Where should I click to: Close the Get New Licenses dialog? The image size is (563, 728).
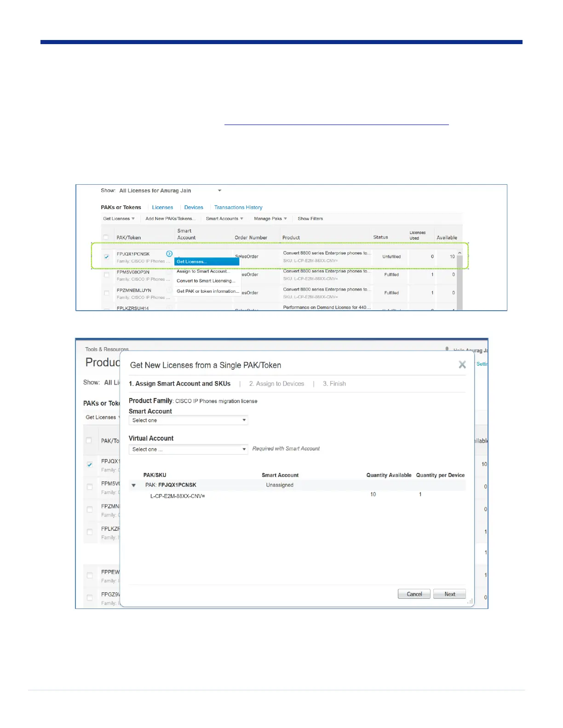click(x=462, y=364)
